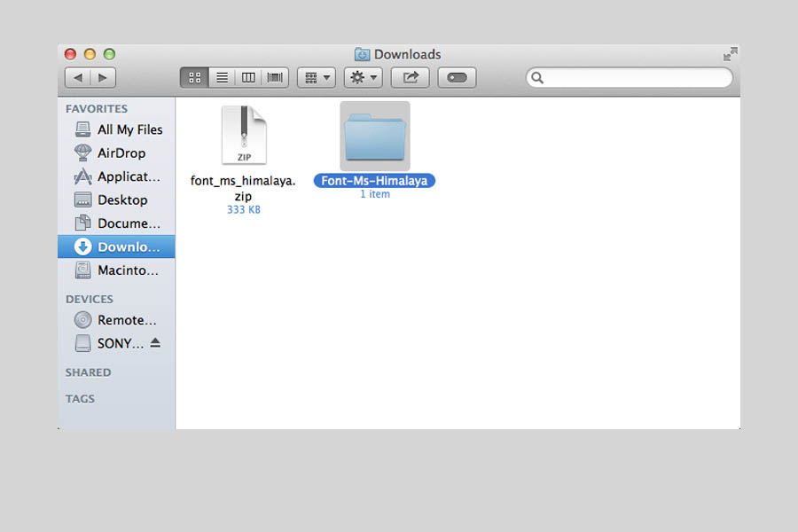The width and height of the screenshot is (798, 532).
Task: Click the font_ms_himalaya.zip file name
Action: (243, 188)
